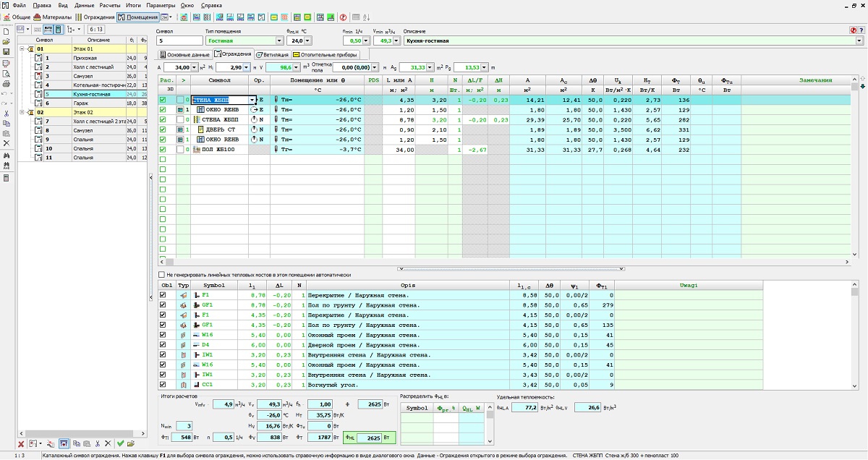Click the Ограждения toolbar button
This screenshot has width=868, height=460.
tap(96, 17)
